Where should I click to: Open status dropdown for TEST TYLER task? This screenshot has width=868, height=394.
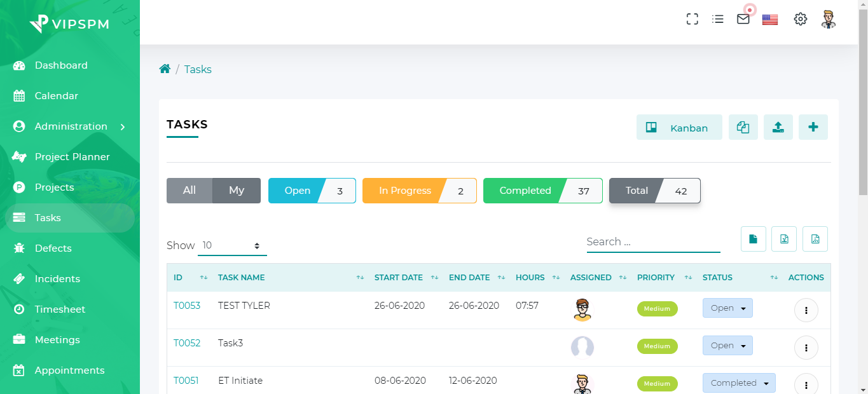pyautogui.click(x=727, y=308)
